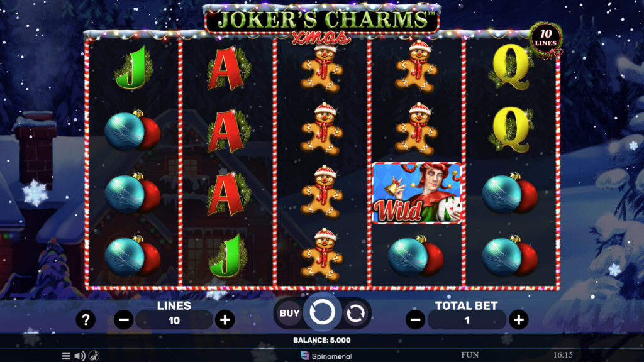
Task: Click the top yellow Q symbol
Action: (x=511, y=67)
